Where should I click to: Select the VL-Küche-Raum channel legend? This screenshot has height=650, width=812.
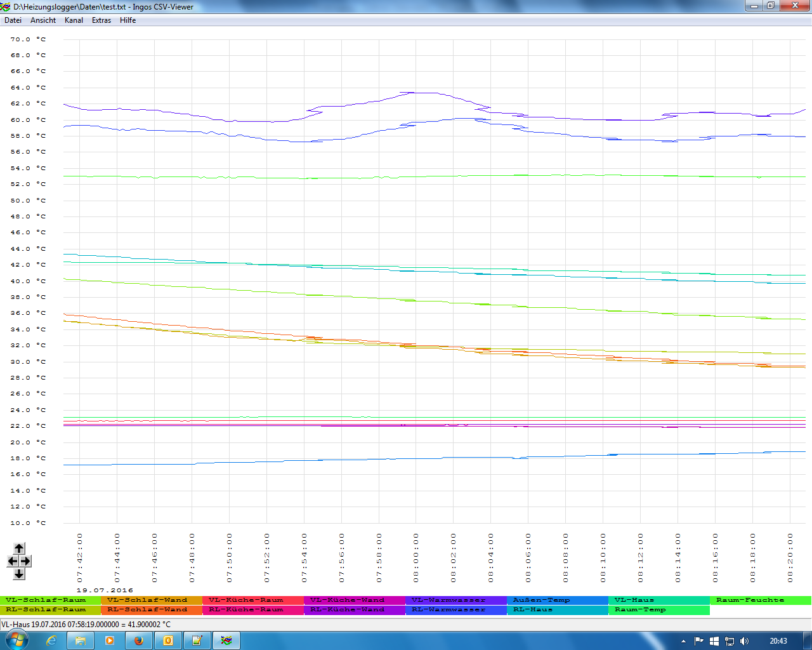(254, 600)
